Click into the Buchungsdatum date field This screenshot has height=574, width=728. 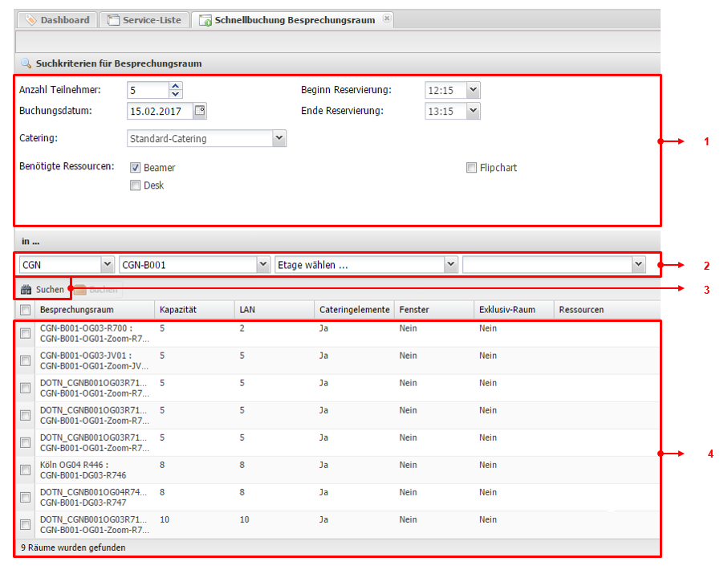(x=161, y=111)
